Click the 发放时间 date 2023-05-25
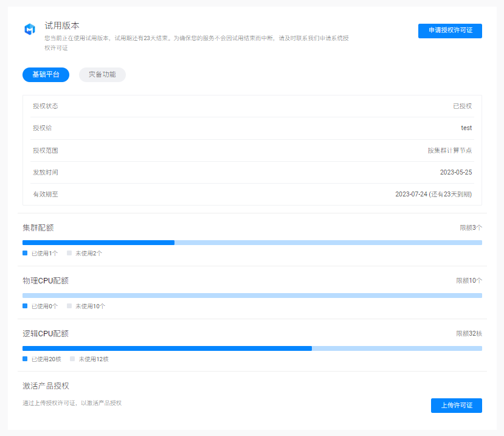The image size is (504, 436). [x=455, y=172]
